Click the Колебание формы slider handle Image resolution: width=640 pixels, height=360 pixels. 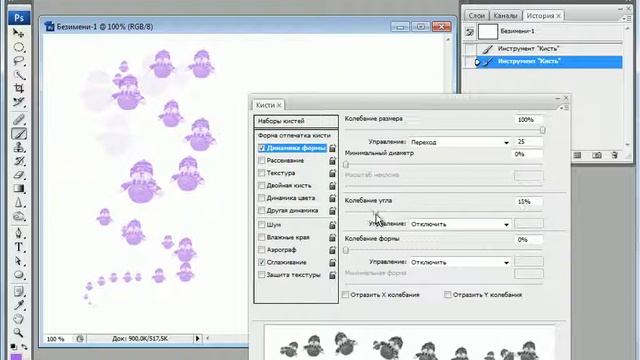(x=346, y=250)
